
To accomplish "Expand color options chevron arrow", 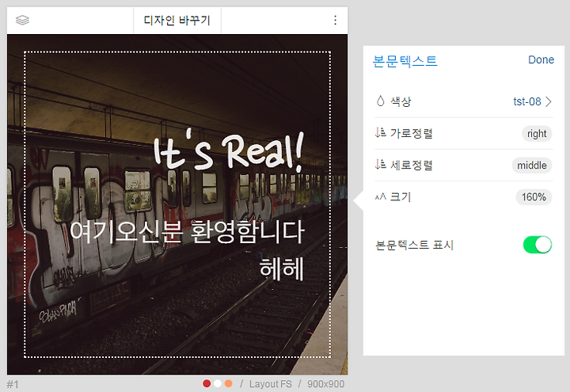I will coord(549,101).
